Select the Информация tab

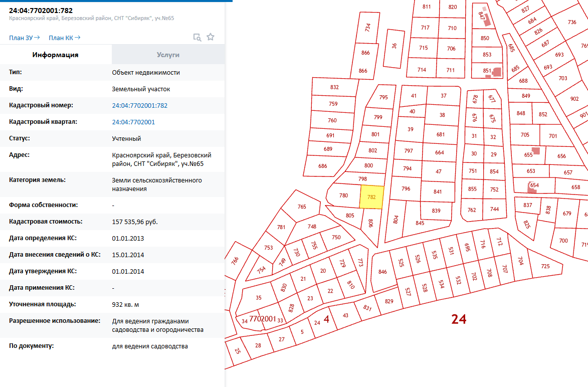(x=56, y=55)
